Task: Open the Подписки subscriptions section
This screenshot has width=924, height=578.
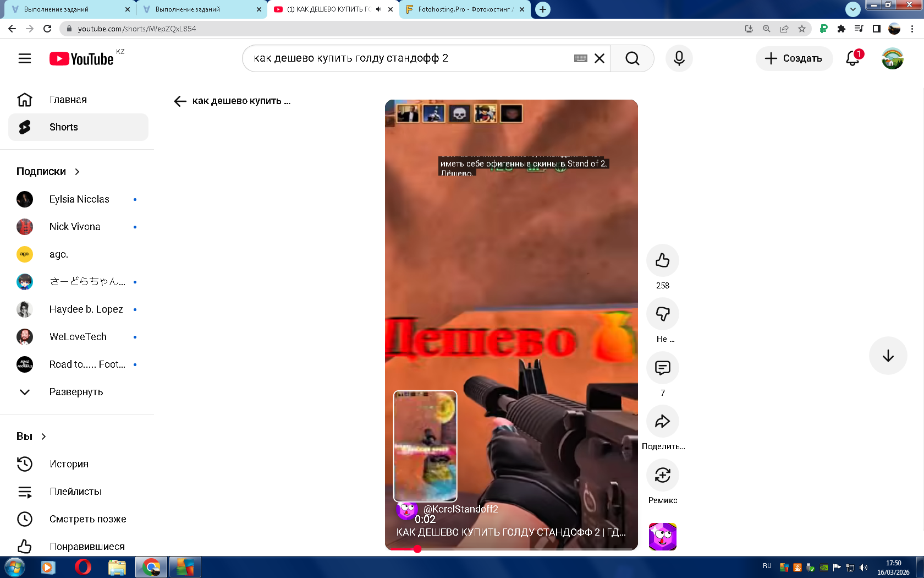Action: click(48, 172)
